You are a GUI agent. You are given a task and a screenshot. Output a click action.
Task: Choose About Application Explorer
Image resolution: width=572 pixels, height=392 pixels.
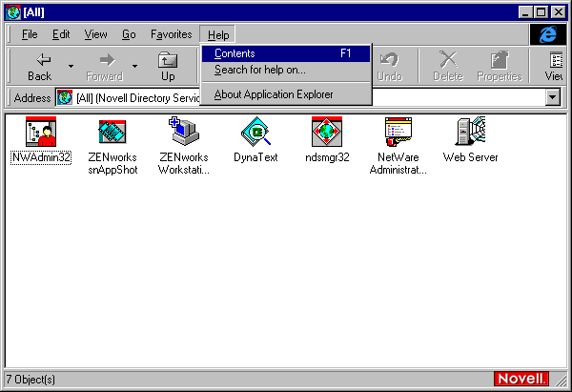(x=286, y=94)
